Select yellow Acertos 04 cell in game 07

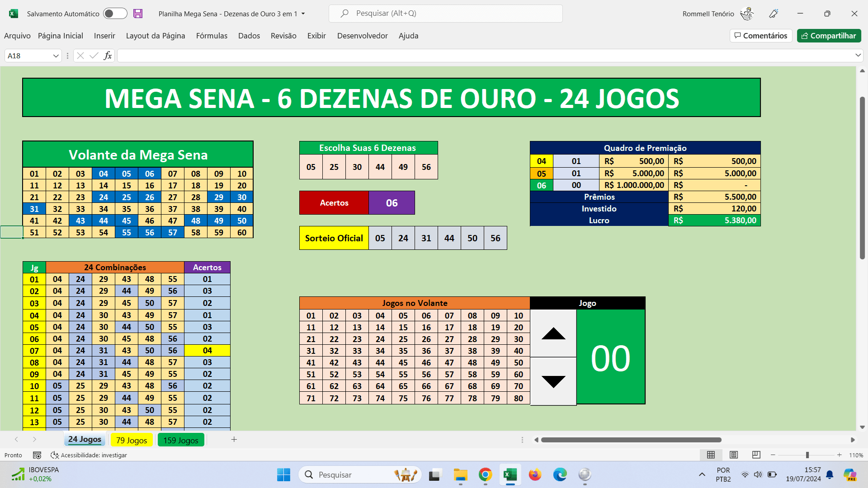(x=207, y=351)
